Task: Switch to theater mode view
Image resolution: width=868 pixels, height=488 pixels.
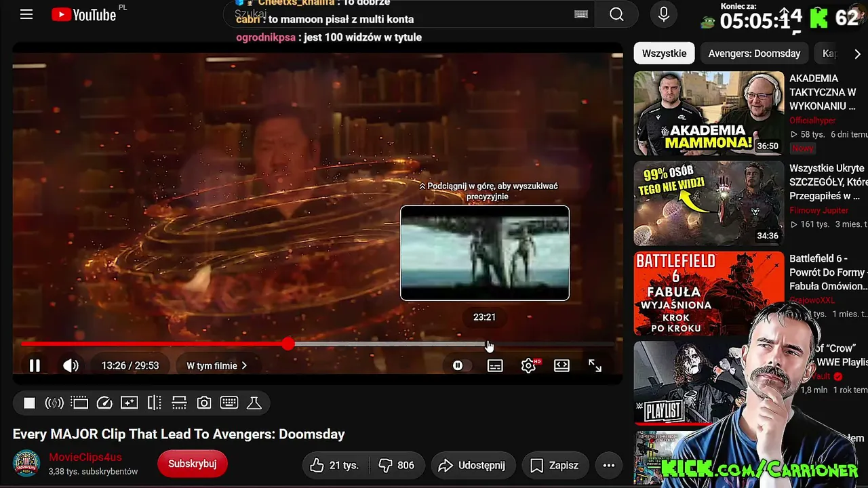Action: click(x=561, y=366)
